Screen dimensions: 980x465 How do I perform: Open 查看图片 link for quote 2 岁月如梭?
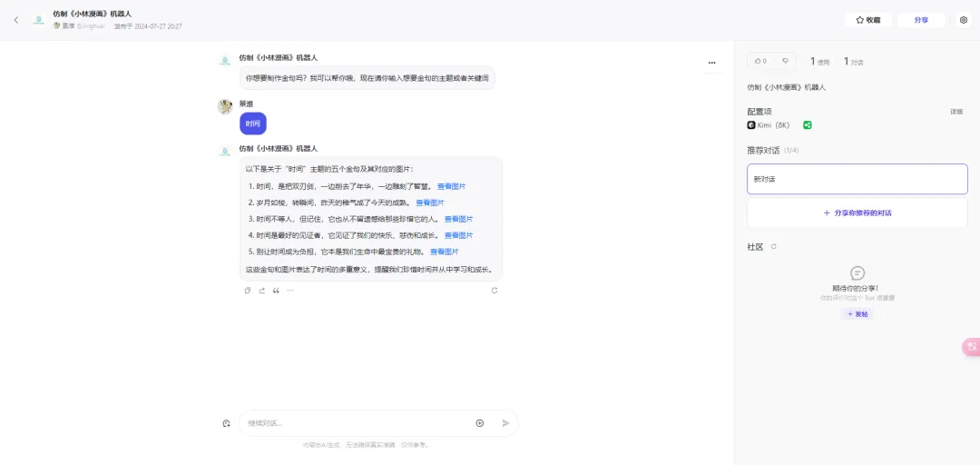point(430,203)
